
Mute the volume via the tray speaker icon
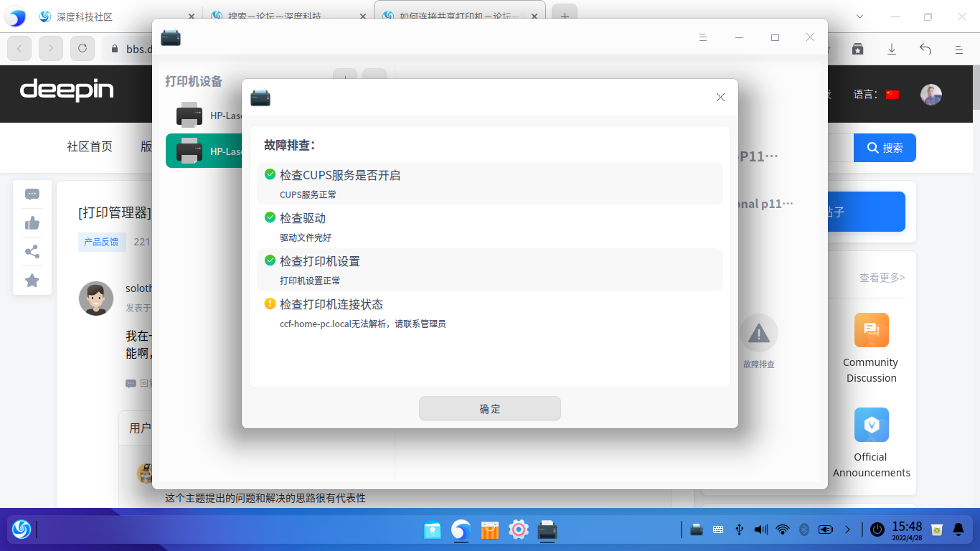pyautogui.click(x=760, y=529)
